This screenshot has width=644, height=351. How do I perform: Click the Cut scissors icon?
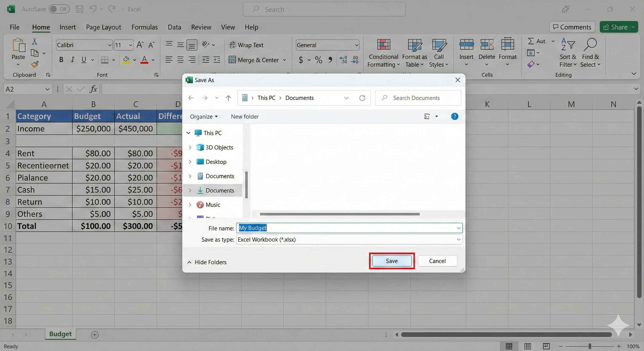(35, 41)
